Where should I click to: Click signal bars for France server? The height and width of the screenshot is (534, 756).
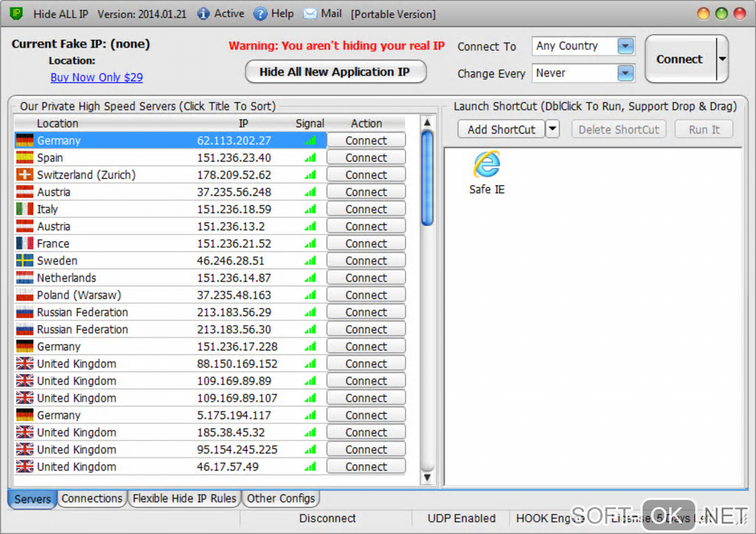[311, 244]
